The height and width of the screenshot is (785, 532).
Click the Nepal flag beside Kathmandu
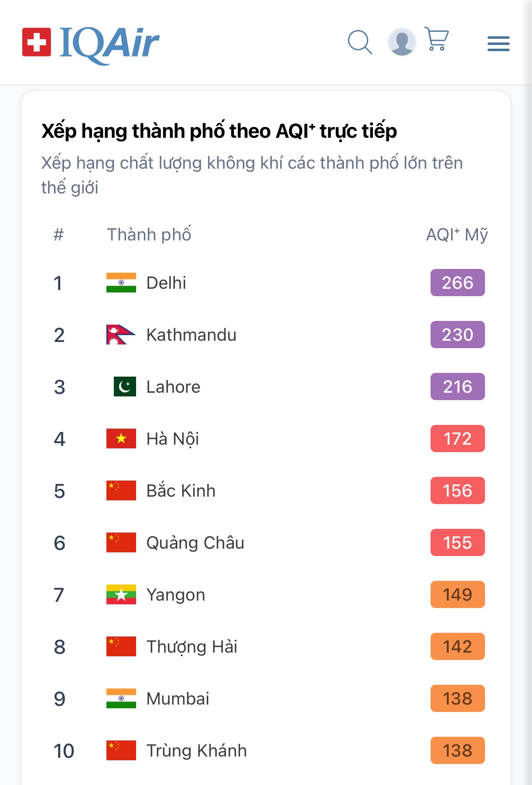pyautogui.click(x=120, y=335)
